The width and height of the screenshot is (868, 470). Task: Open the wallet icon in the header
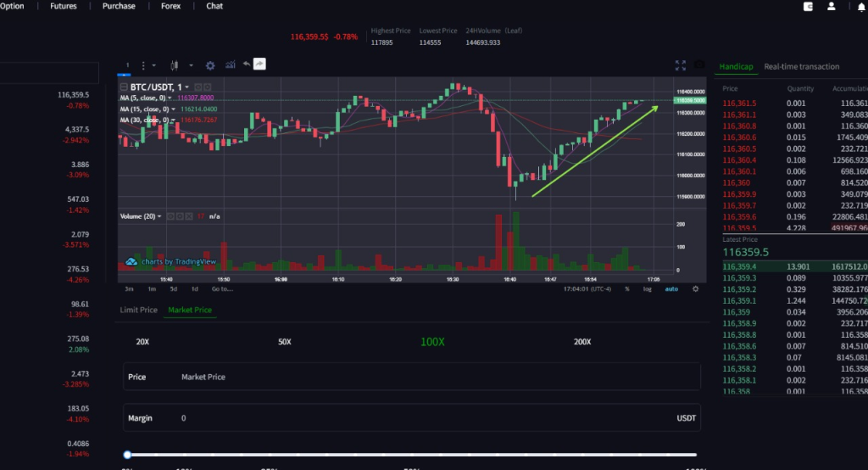pyautogui.click(x=809, y=7)
